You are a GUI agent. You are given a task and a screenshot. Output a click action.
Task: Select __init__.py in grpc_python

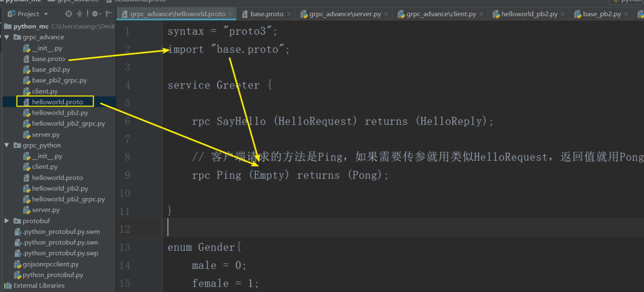[47, 156]
